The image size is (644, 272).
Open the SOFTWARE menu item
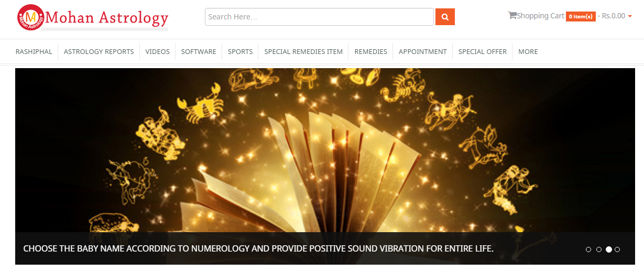point(199,51)
